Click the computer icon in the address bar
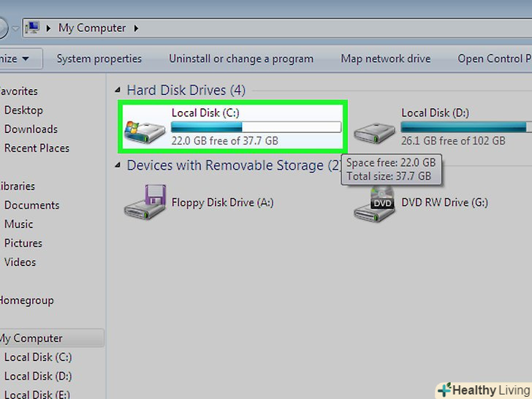This screenshot has height=399, width=532. 33,28
